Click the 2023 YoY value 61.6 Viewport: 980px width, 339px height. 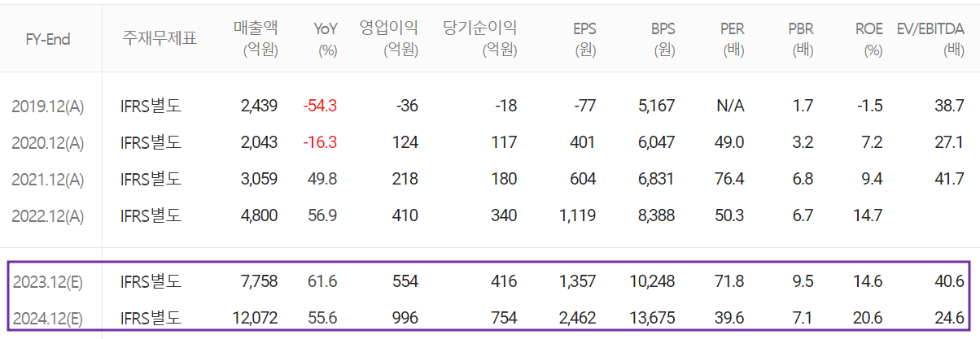[x=322, y=282]
